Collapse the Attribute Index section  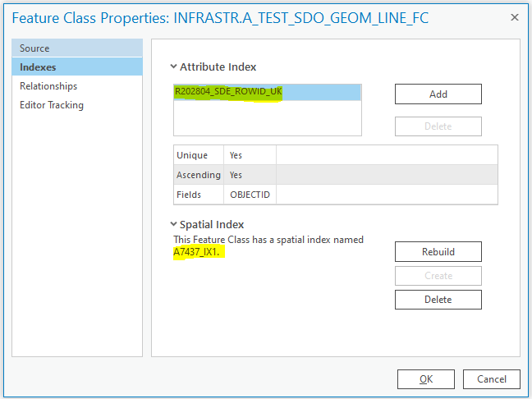pos(174,67)
